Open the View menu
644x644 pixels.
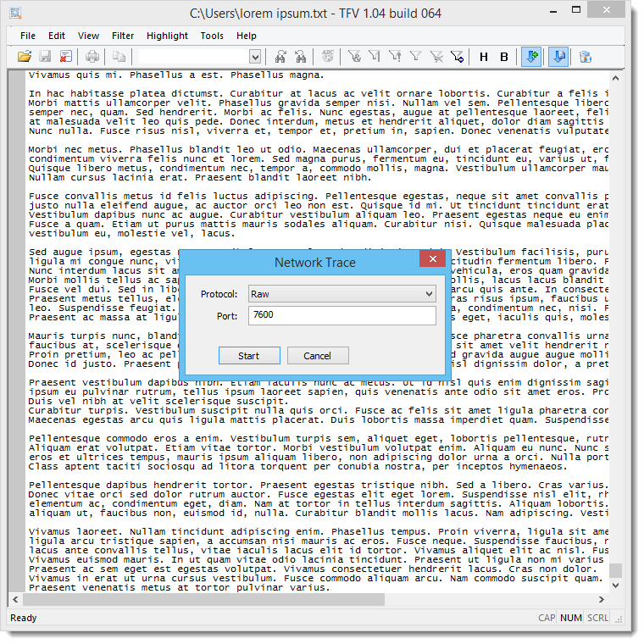point(88,36)
